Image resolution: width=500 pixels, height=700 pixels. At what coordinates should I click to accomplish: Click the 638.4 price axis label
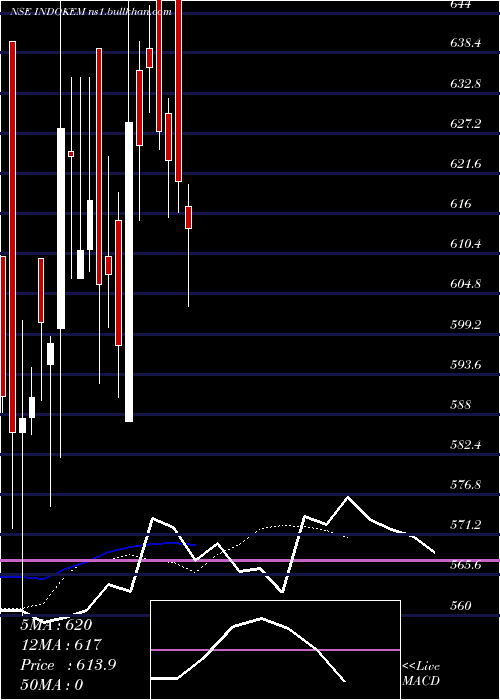[x=466, y=43]
